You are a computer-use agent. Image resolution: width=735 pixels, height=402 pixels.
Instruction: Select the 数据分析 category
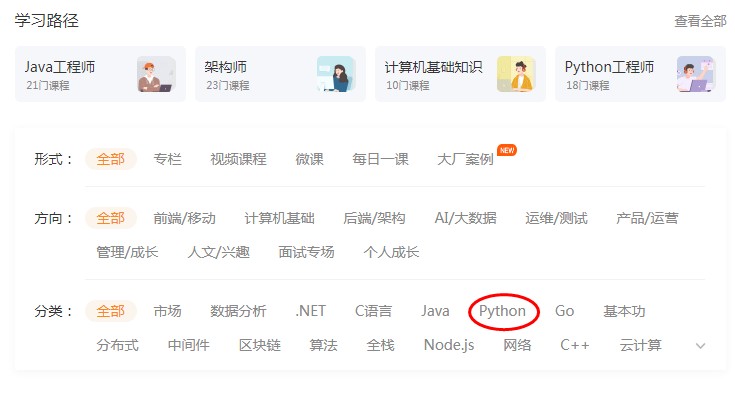(x=238, y=311)
